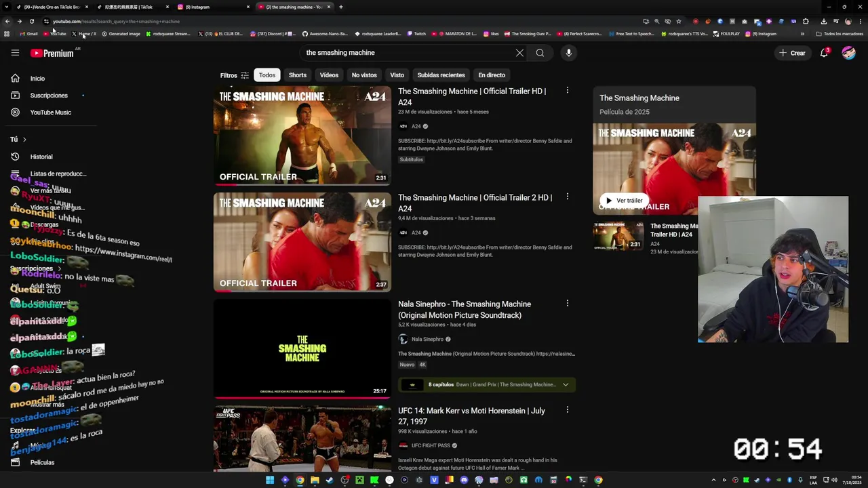Start voice search with microphone icon
868x488 pixels.
569,53
